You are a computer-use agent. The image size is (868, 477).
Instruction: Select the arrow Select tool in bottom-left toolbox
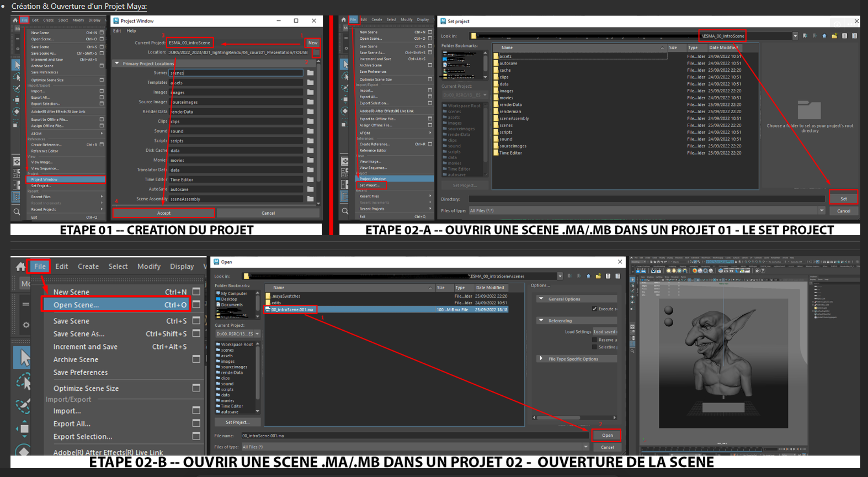pos(23,358)
